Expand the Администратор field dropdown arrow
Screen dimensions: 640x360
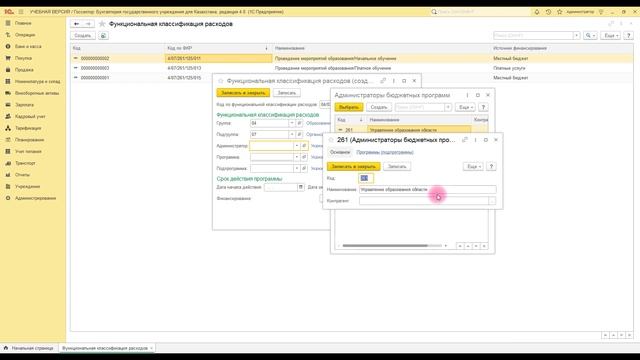(x=297, y=146)
